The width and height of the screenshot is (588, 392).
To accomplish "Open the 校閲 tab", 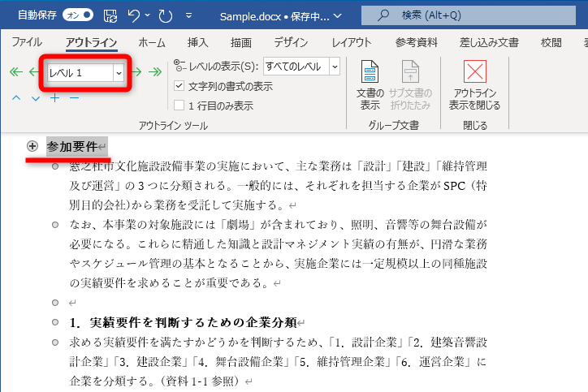I will click(x=551, y=43).
